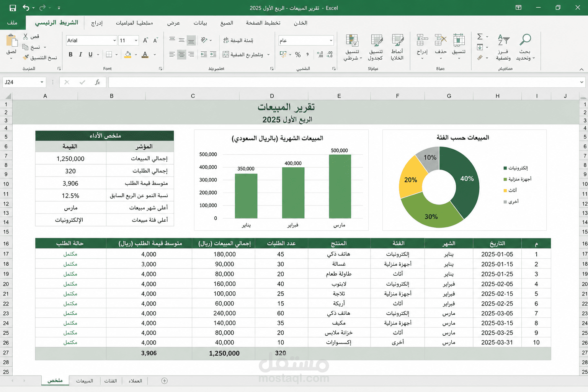Viewport: 588px width, 392px height.
Task: Open Find and Select magnifier
Action: [525, 47]
